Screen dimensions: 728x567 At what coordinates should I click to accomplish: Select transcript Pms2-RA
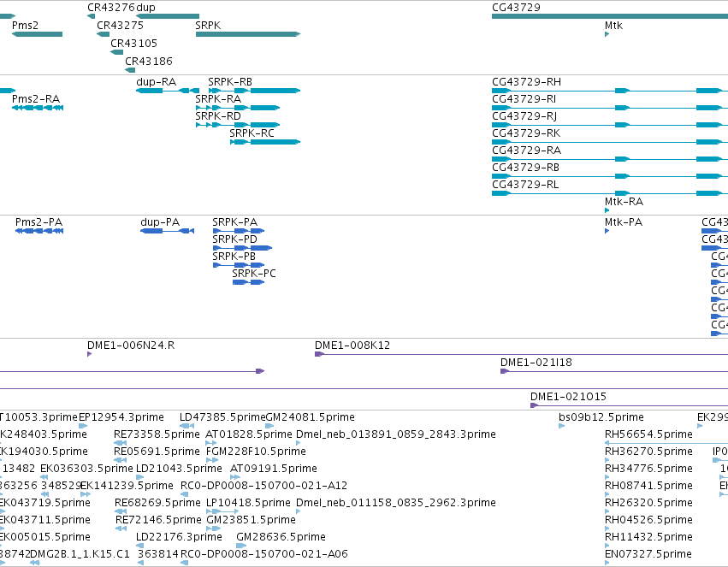click(x=38, y=108)
